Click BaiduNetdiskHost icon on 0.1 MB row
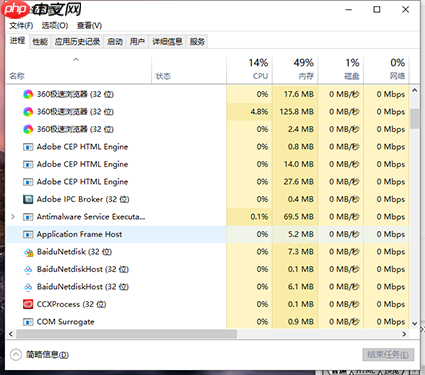 pyautogui.click(x=28, y=270)
